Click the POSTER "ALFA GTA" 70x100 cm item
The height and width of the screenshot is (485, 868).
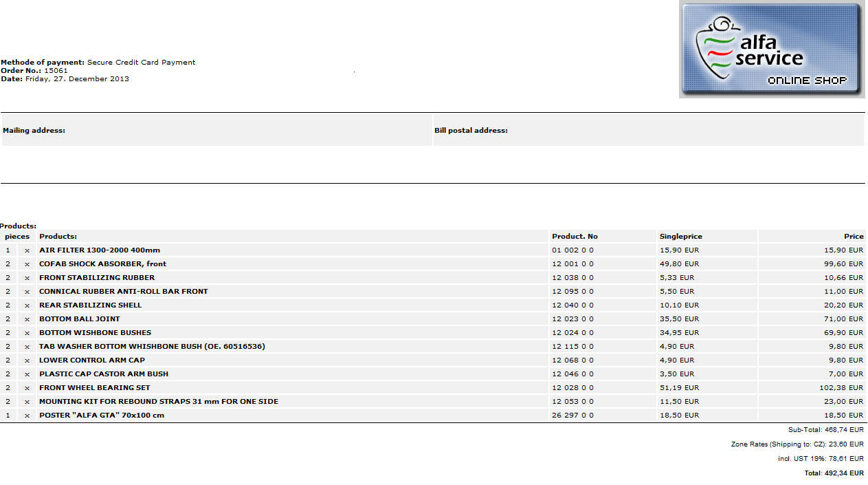tap(102, 416)
